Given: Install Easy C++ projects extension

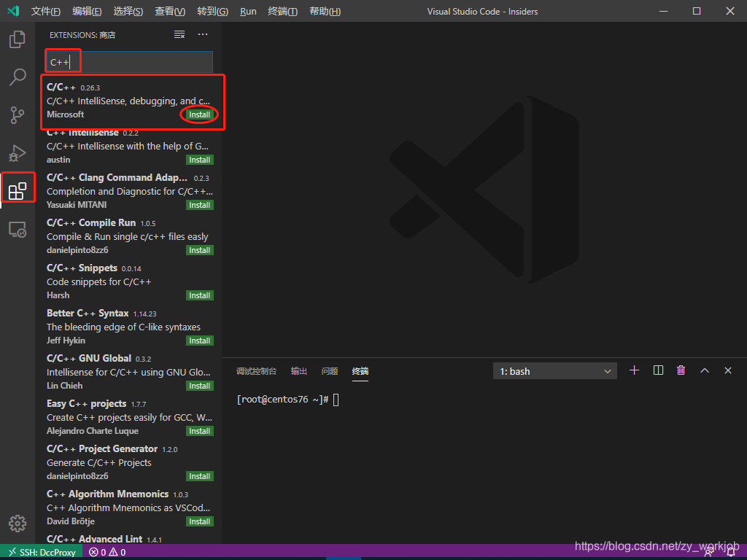Looking at the screenshot, I should [x=199, y=432].
